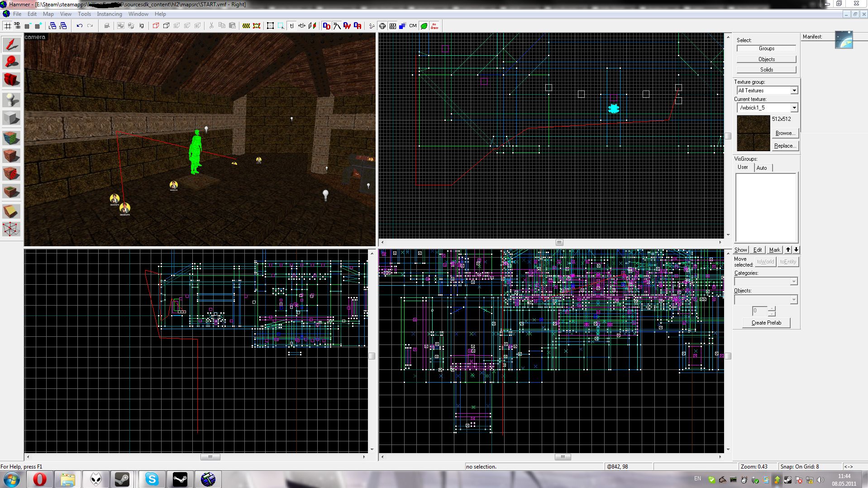
Task: Open the prefab Objects dropdown
Action: point(793,300)
